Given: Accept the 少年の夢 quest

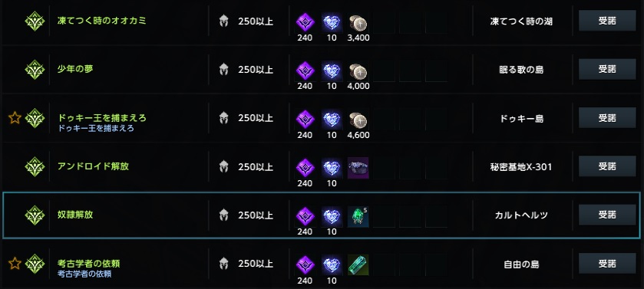Looking at the screenshot, I should tap(607, 69).
